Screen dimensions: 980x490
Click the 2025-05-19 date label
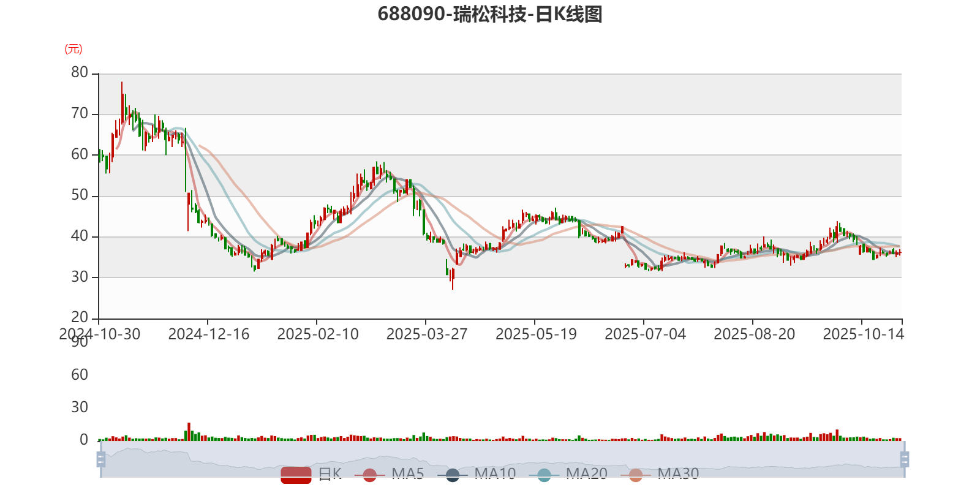(x=536, y=334)
